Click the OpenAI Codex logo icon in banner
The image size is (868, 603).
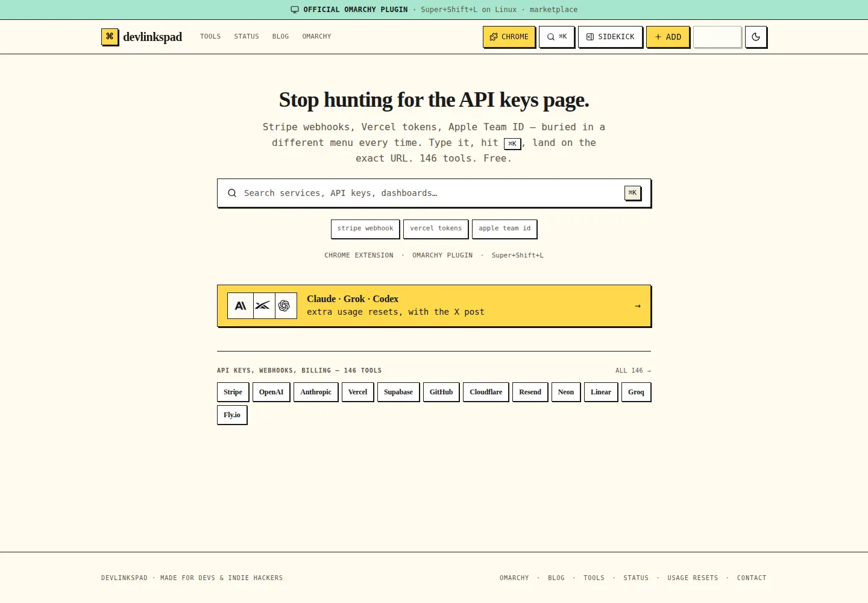click(x=285, y=306)
